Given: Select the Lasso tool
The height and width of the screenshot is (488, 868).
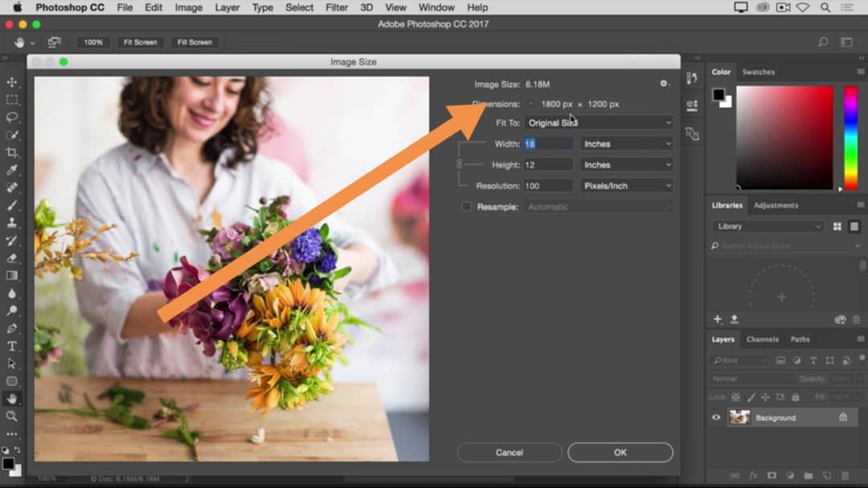Looking at the screenshot, I should pos(12,117).
